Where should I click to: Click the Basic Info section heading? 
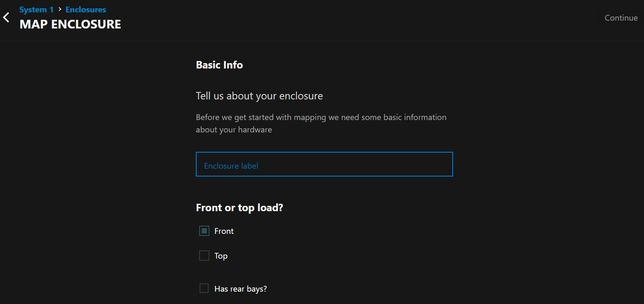pyautogui.click(x=219, y=65)
